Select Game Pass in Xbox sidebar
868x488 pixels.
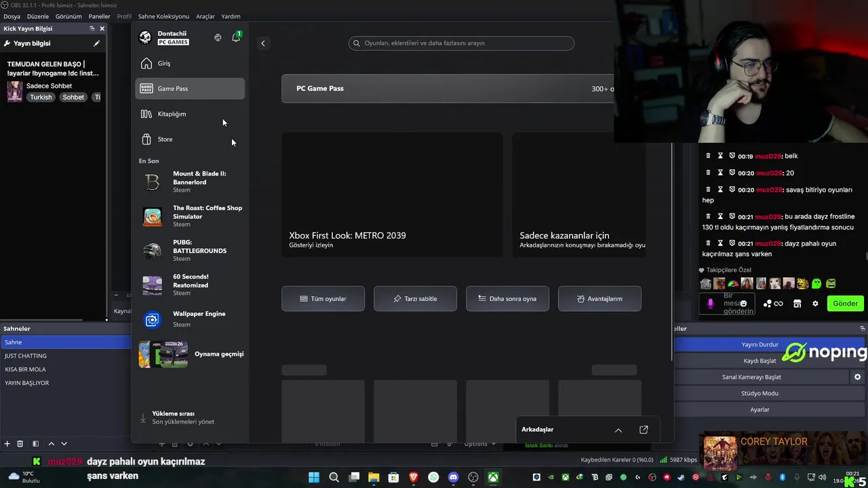click(x=190, y=89)
